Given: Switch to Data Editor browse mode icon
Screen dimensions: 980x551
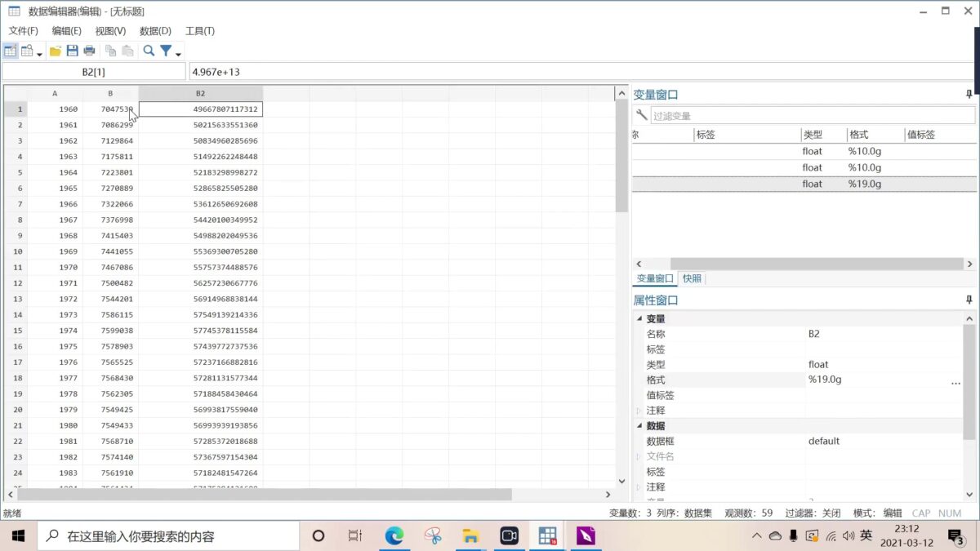Looking at the screenshot, I should [x=27, y=51].
